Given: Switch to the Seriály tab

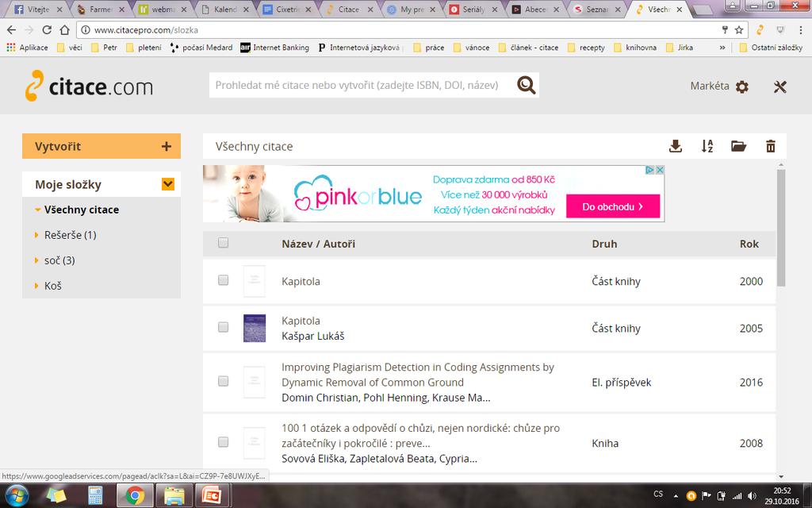Looking at the screenshot, I should click(473, 9).
